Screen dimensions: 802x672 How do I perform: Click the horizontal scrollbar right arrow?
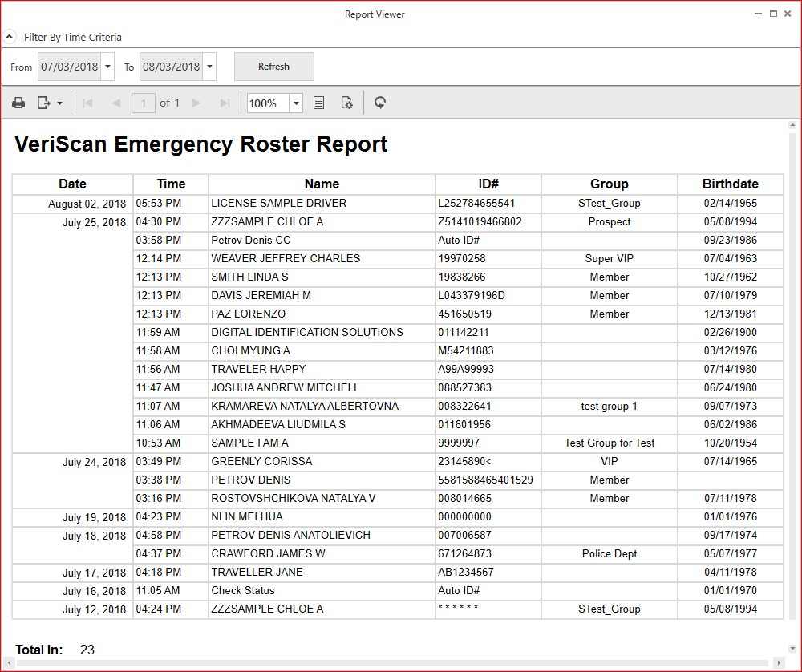click(779, 663)
